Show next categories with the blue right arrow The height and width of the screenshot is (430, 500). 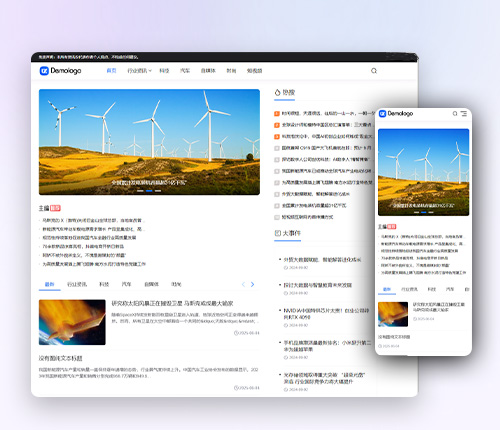click(252, 284)
